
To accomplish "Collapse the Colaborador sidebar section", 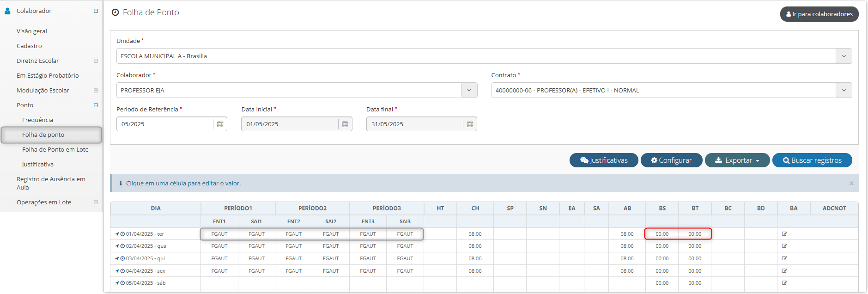I will coord(96,11).
